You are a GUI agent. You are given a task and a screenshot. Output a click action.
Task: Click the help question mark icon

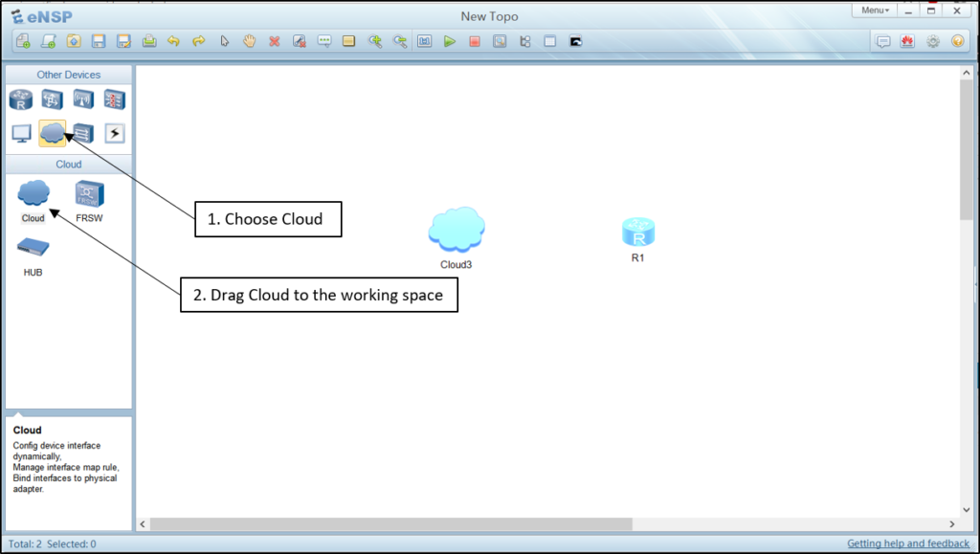click(957, 41)
